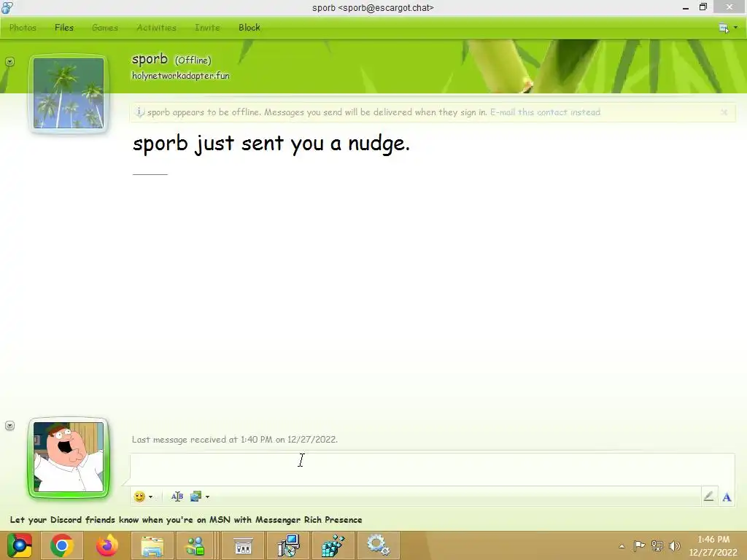The width and height of the screenshot is (747, 560).
Task: Open the Photos menu item
Action: coord(23,28)
